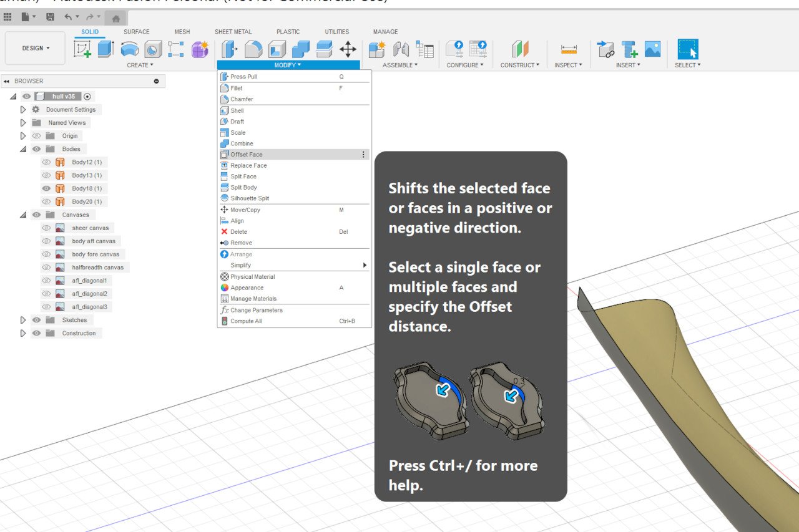Hide Body18 (1) using its eye icon
This screenshot has height=532, width=799.
pyautogui.click(x=46, y=188)
